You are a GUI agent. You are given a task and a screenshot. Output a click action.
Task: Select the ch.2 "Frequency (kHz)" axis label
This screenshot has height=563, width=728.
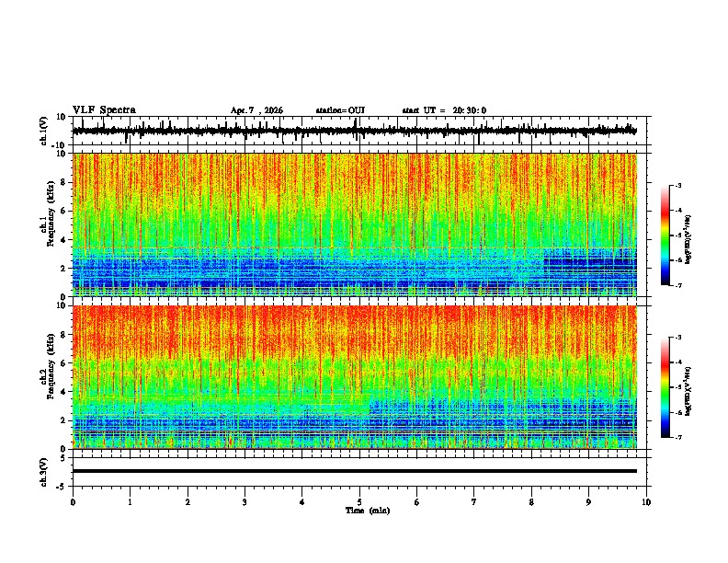coord(51,366)
